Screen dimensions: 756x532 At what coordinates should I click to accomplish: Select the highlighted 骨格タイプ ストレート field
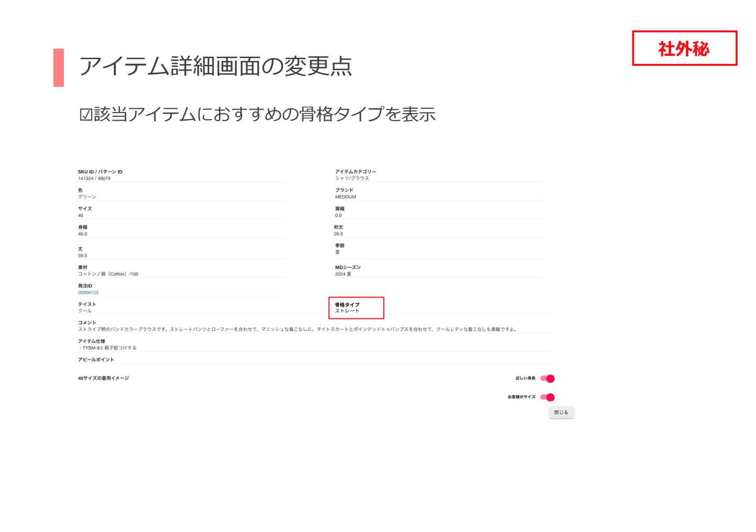coord(356,308)
